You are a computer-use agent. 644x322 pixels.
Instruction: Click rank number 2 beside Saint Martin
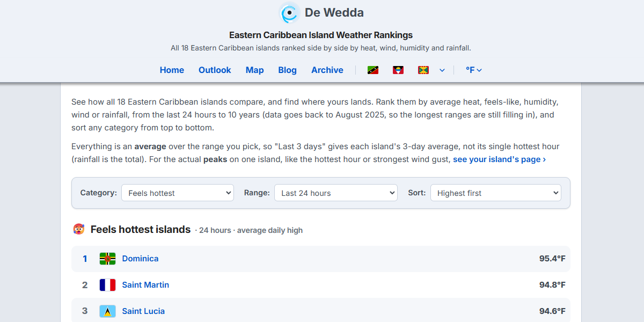pyautogui.click(x=85, y=285)
